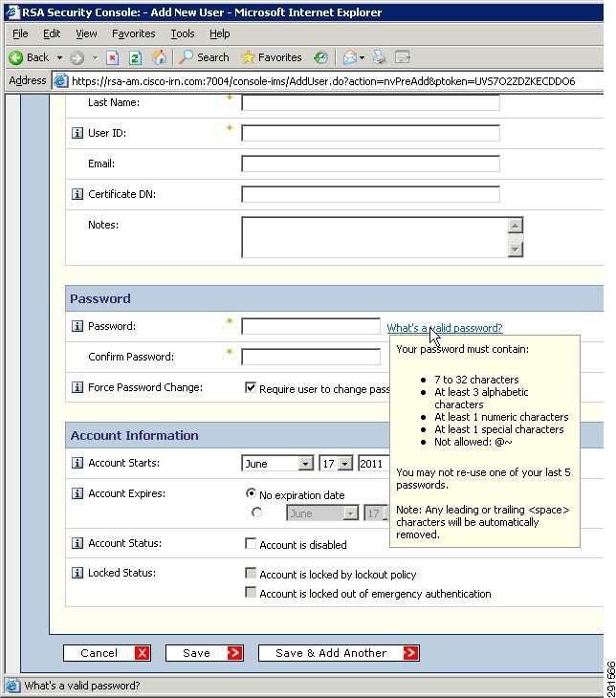Open the Account Starts day dropdown
616x698 pixels.
(x=344, y=464)
